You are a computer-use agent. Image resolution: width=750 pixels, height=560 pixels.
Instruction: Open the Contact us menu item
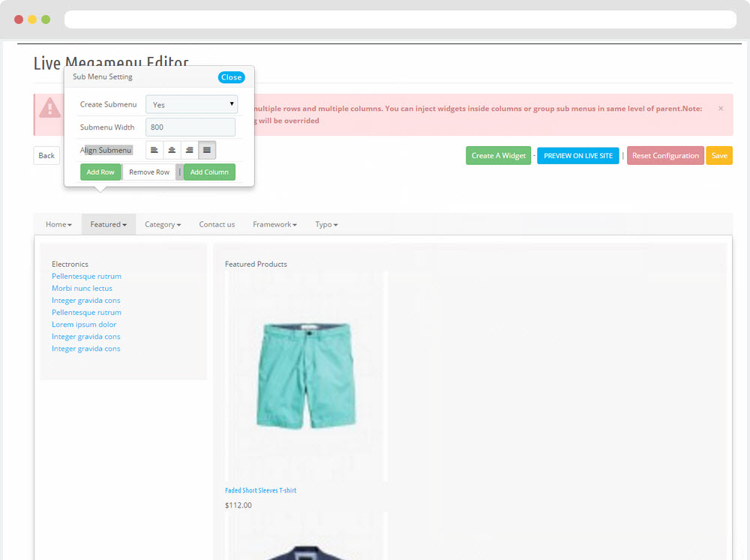click(x=217, y=224)
